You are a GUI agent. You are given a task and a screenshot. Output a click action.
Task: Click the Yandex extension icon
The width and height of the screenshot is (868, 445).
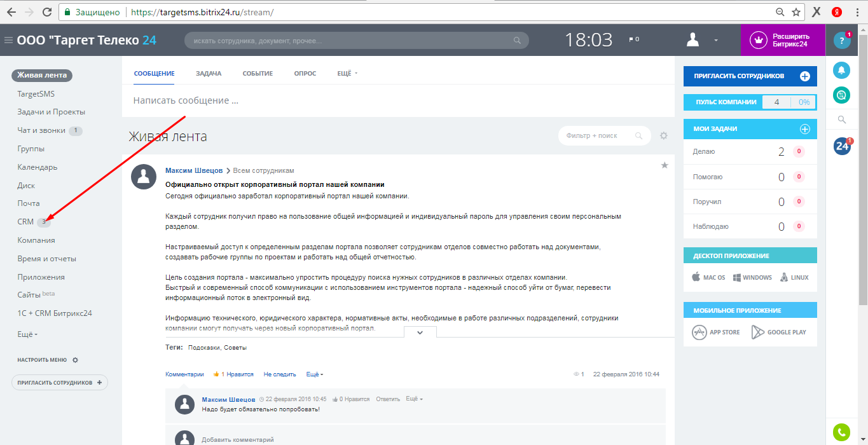(x=837, y=12)
